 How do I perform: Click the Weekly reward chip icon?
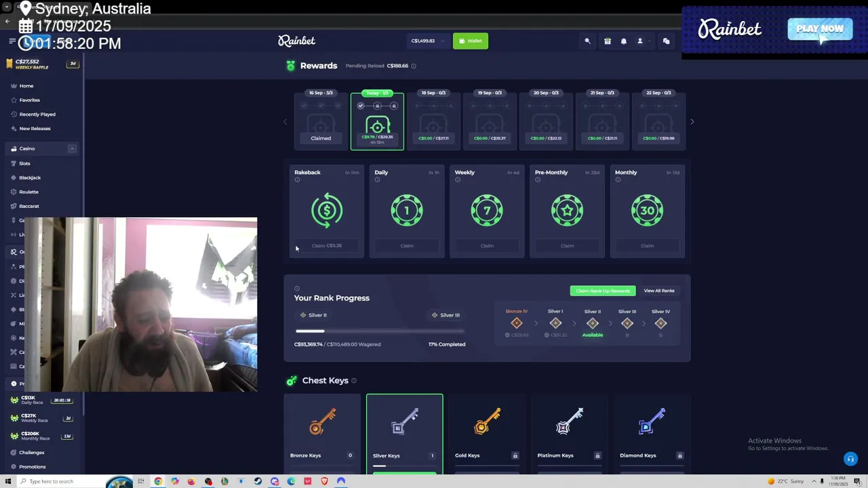click(x=487, y=210)
